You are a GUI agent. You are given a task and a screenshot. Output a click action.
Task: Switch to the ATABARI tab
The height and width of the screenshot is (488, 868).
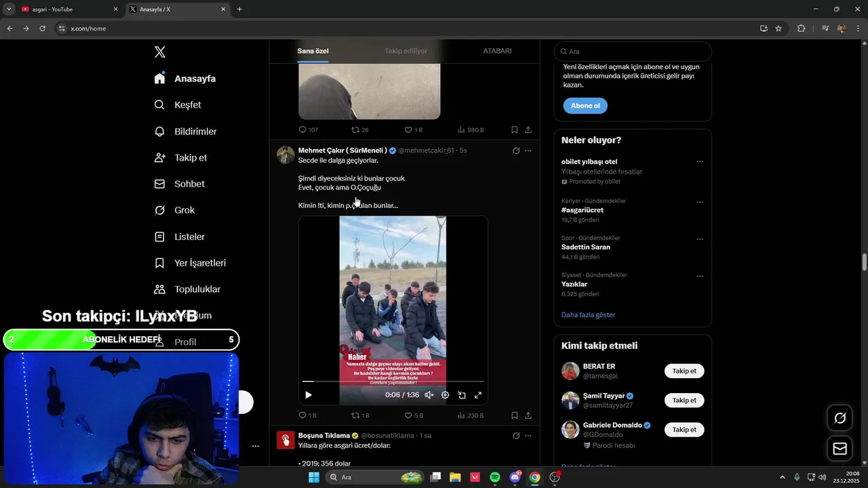coord(497,51)
